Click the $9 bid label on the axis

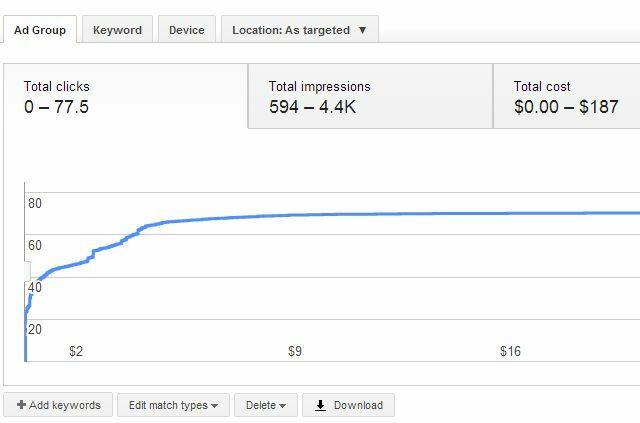(294, 352)
